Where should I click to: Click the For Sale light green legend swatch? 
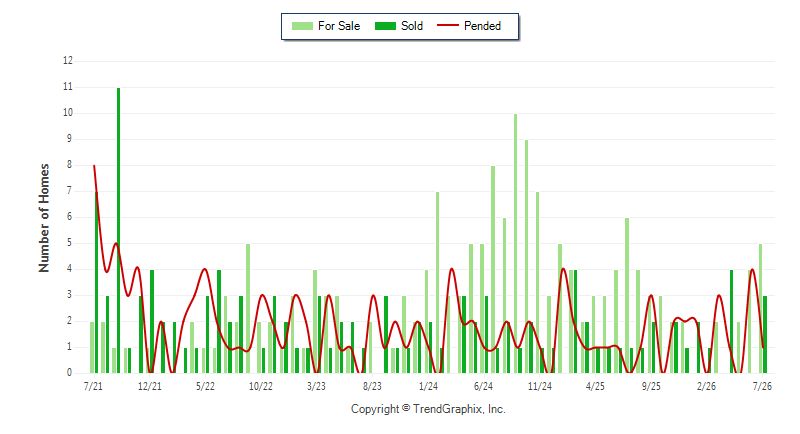click(302, 26)
